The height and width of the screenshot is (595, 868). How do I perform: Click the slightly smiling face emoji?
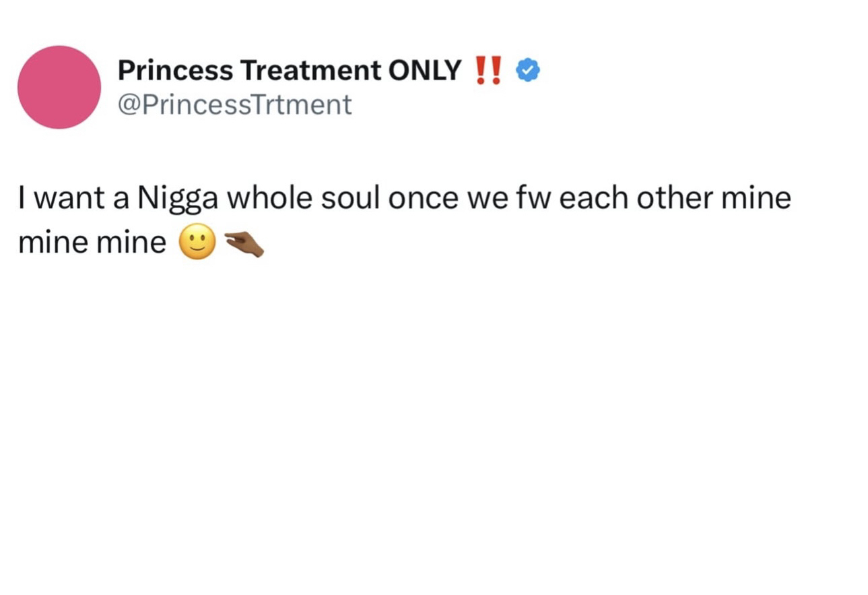click(x=197, y=243)
